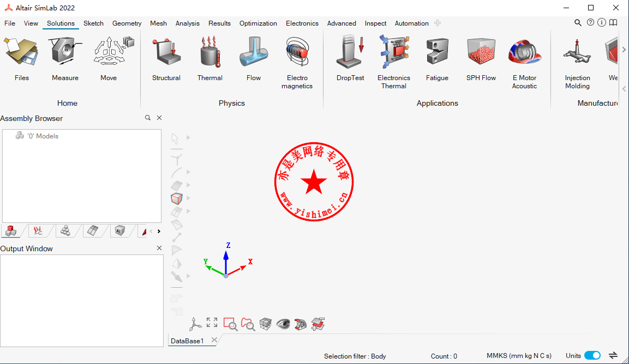
Task: Close the DataBase1 tab
Action: (214, 340)
